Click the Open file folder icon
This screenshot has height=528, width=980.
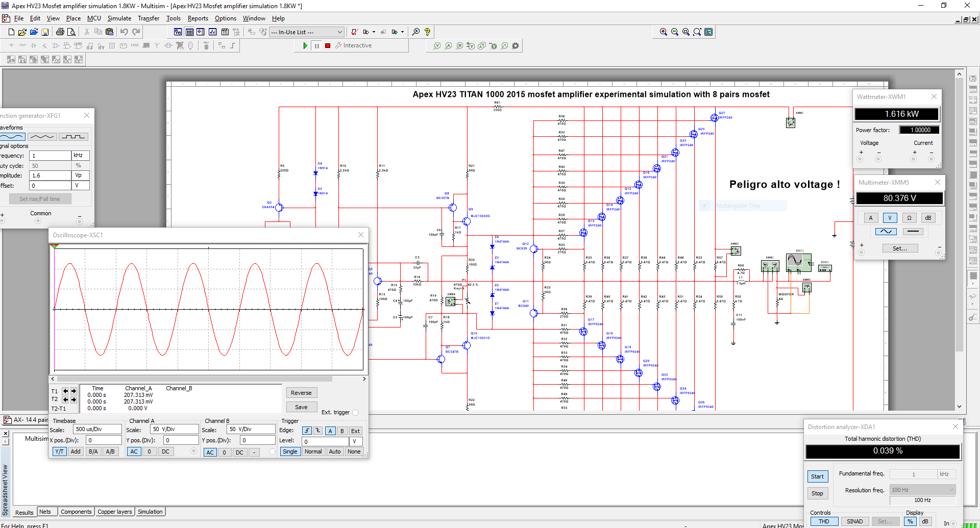(x=22, y=32)
